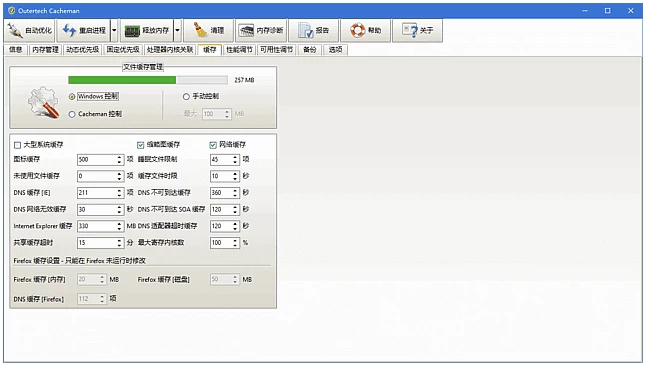This screenshot has height=366, width=645.
Task: Open the 动态优先级 tab
Action: (82, 50)
